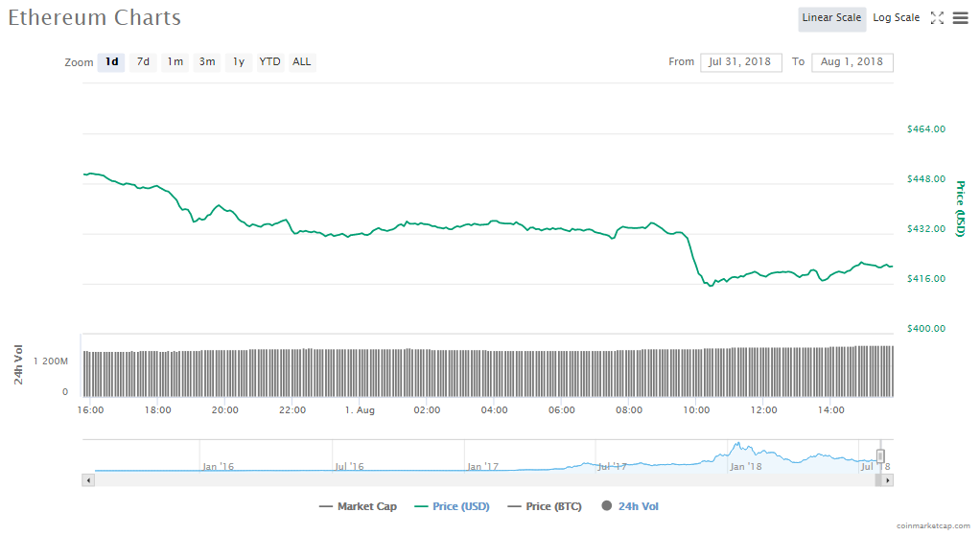The image size is (980, 536).
Task: Choose the 1y zoom option
Action: 239,62
